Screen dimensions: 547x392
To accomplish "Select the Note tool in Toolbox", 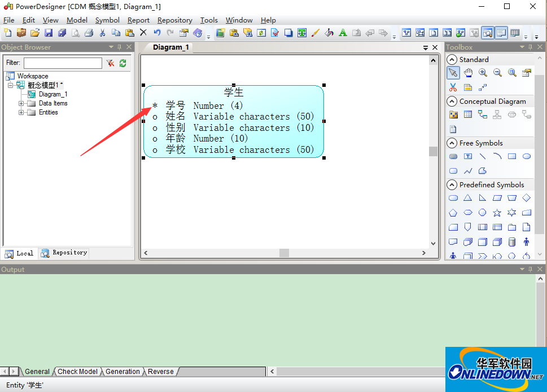I will (468, 87).
